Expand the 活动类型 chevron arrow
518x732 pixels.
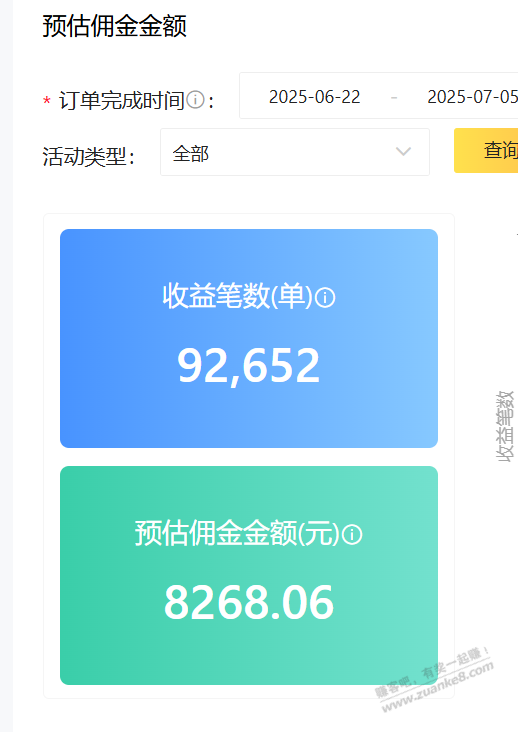(x=403, y=152)
